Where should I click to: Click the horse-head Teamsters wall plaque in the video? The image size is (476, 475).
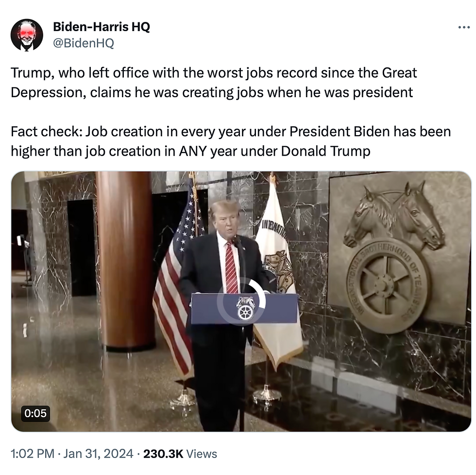(394, 255)
